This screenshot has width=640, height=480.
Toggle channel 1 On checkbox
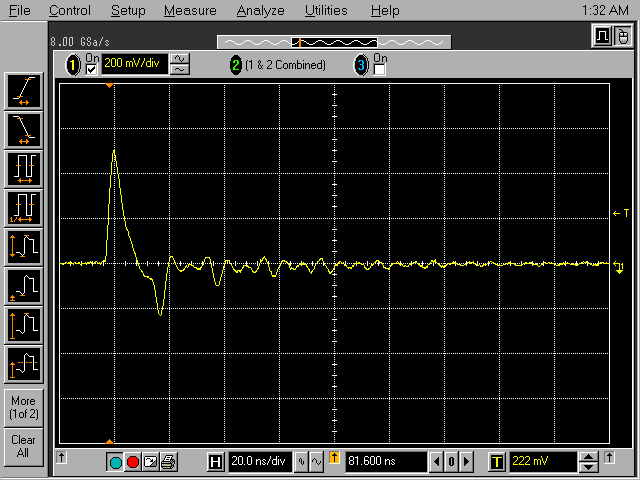[91, 70]
